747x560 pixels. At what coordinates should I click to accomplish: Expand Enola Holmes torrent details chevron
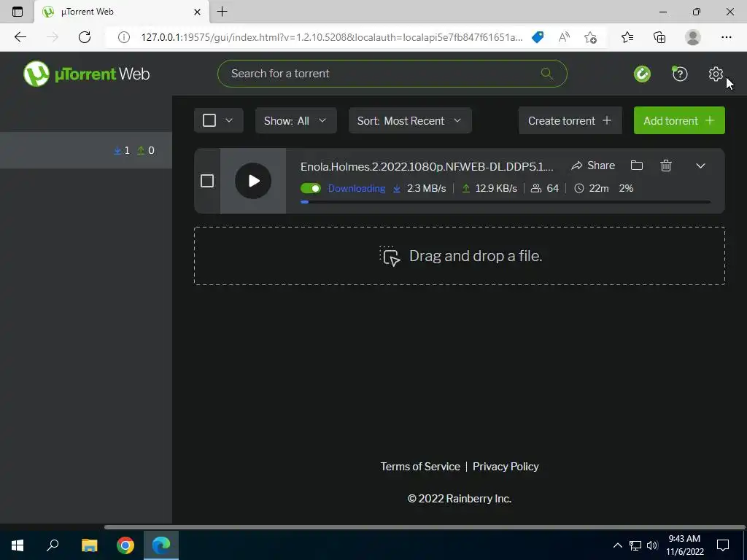click(x=700, y=166)
